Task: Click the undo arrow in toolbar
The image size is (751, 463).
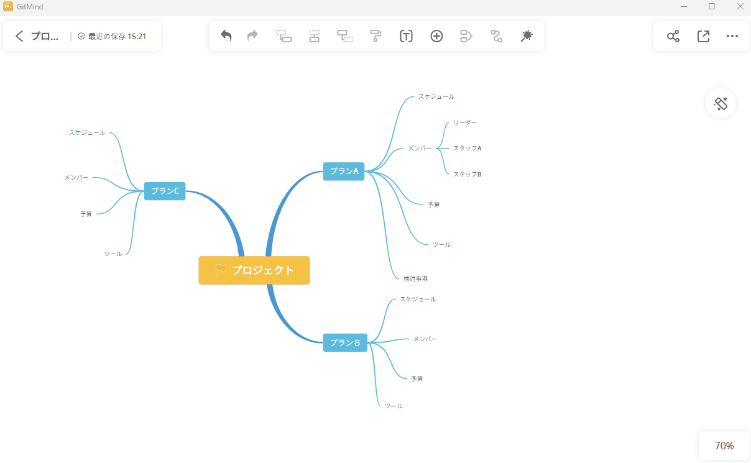Action: click(x=226, y=36)
